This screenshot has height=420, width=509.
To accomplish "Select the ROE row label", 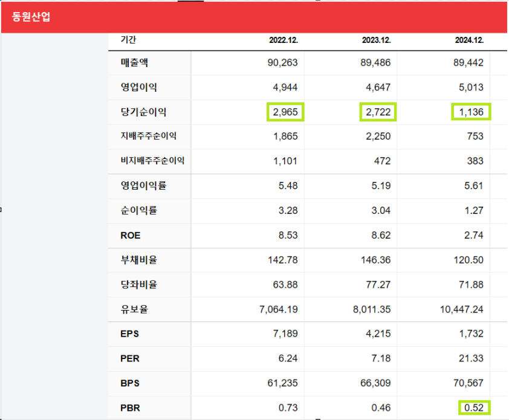I will (x=131, y=235).
